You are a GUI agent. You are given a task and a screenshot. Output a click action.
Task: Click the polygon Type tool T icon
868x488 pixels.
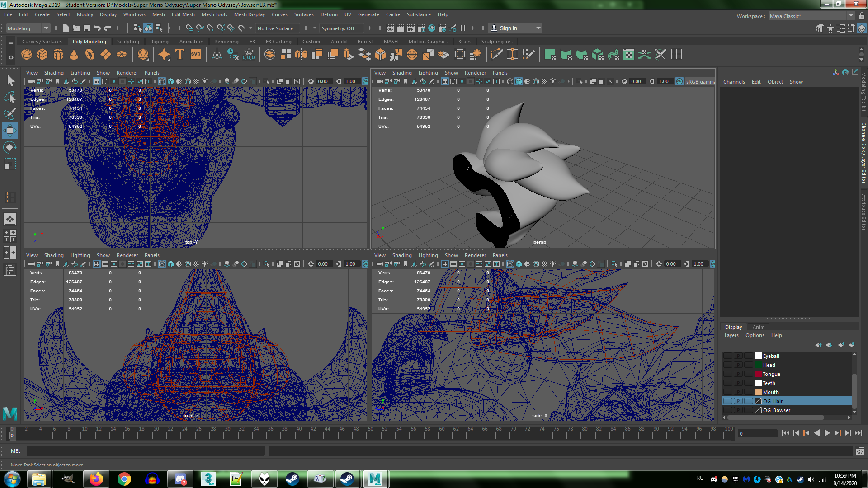[x=179, y=55]
